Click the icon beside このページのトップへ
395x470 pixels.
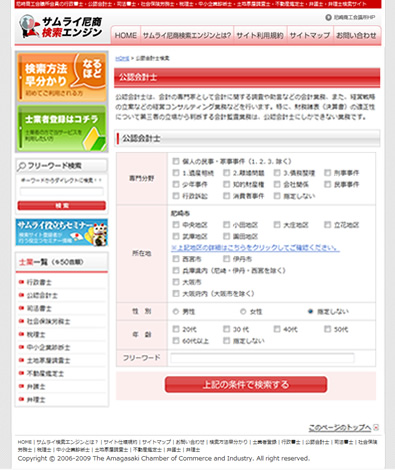point(376,427)
